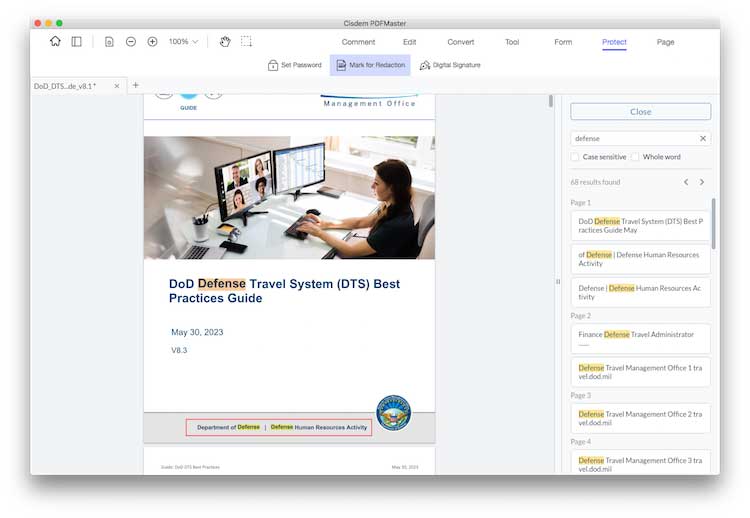Select the Hand pan tool

pyautogui.click(x=225, y=42)
